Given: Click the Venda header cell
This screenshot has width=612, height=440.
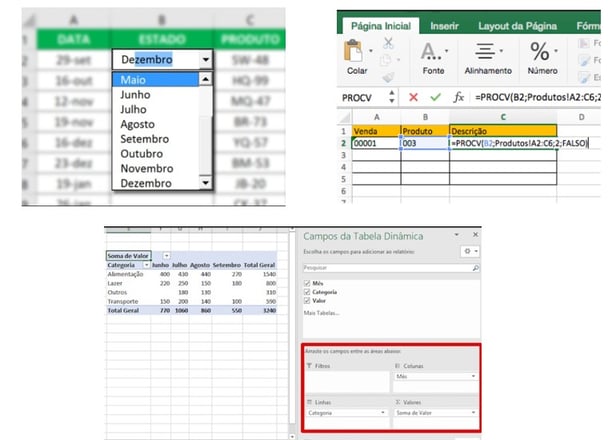Looking at the screenshot, I should pos(376,131).
